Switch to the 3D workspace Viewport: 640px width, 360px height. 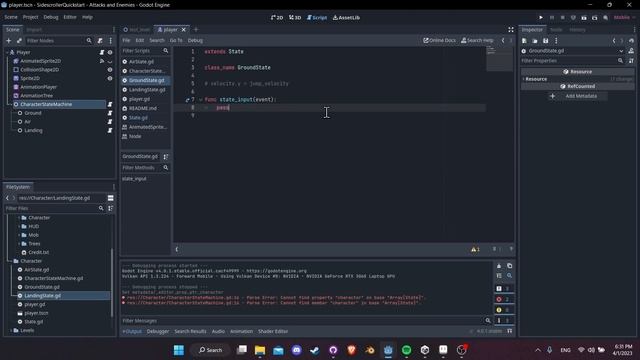tap(295, 18)
